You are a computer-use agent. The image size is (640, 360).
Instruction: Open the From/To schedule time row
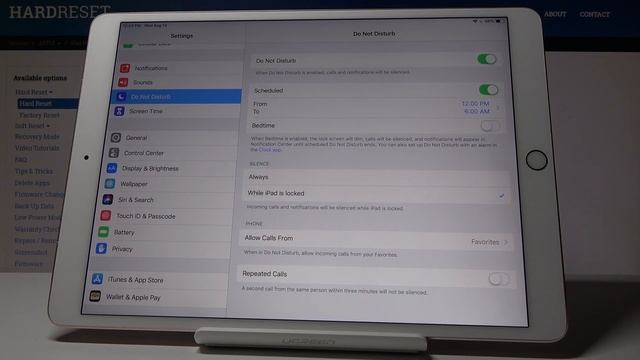point(375,108)
